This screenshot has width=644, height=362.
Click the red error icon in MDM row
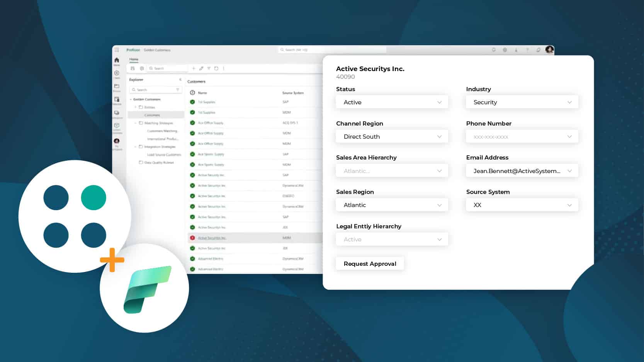click(192, 238)
